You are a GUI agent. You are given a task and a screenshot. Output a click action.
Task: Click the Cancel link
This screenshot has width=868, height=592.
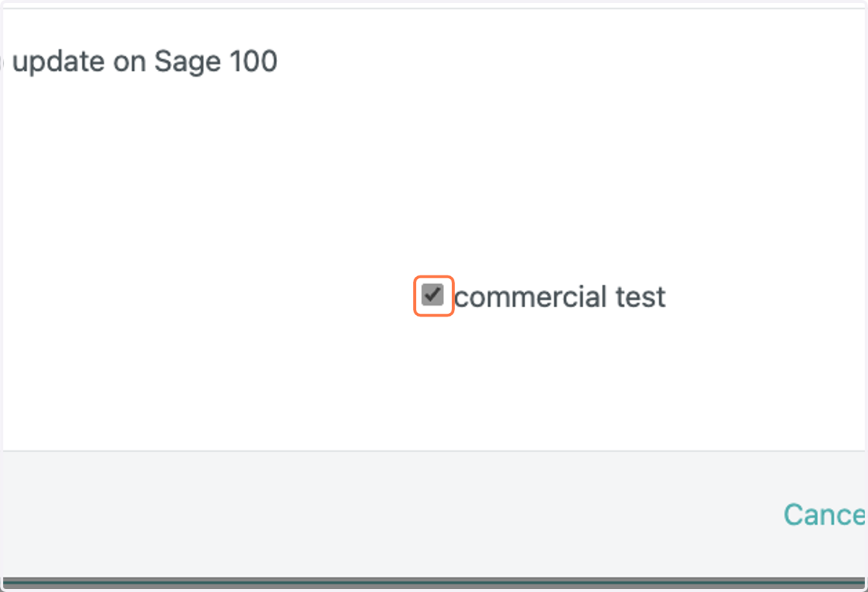click(825, 515)
